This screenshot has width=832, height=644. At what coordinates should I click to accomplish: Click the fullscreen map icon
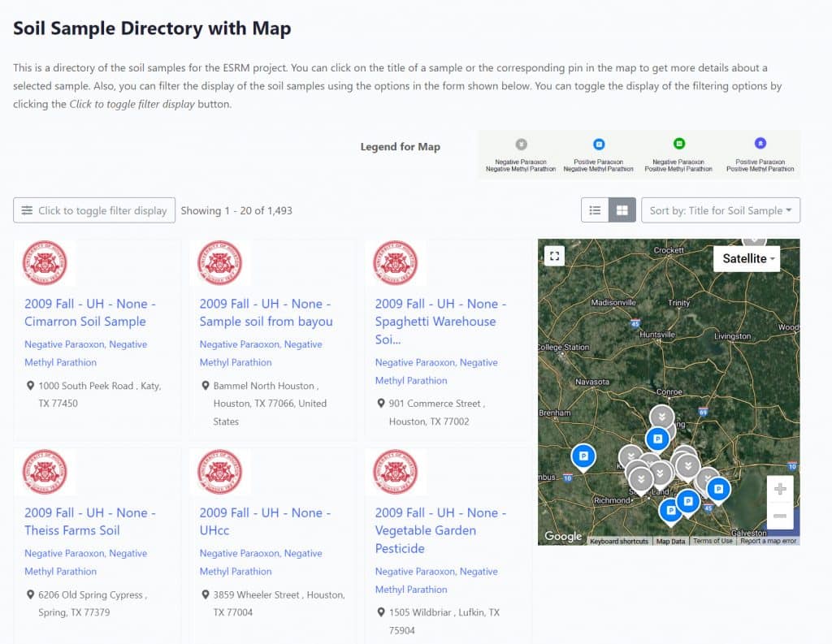(x=554, y=257)
